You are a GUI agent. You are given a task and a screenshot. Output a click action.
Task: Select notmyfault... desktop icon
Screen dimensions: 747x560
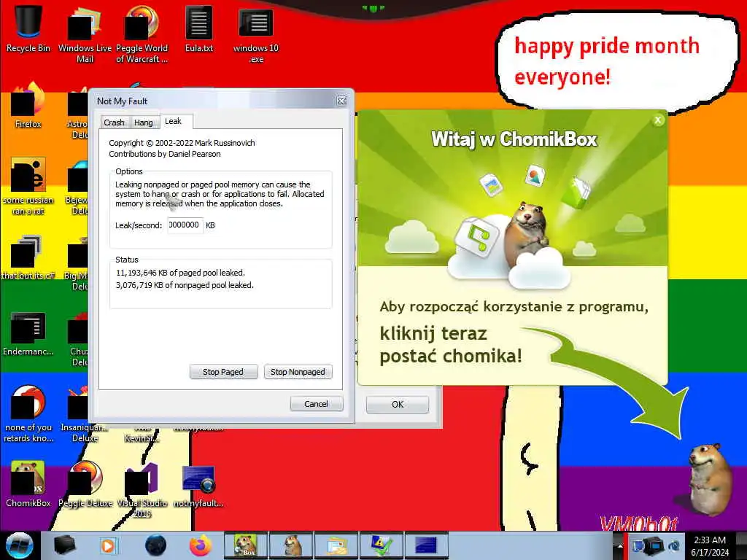tap(198, 486)
